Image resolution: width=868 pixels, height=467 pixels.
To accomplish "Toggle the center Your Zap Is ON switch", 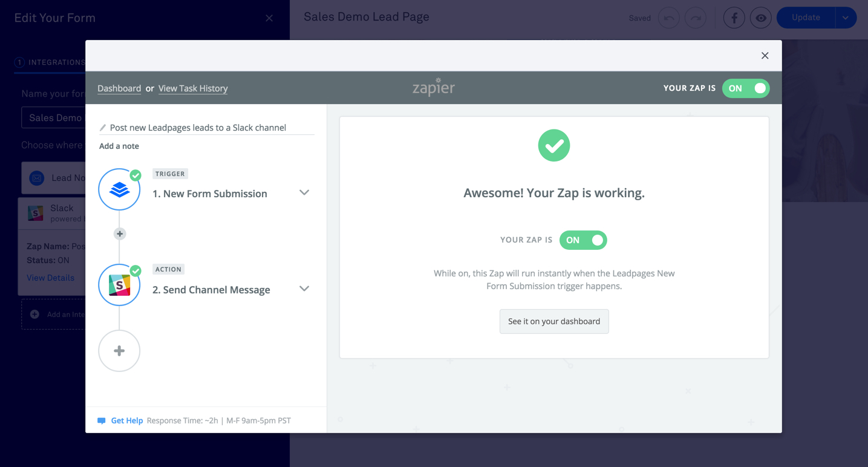I will pos(583,240).
